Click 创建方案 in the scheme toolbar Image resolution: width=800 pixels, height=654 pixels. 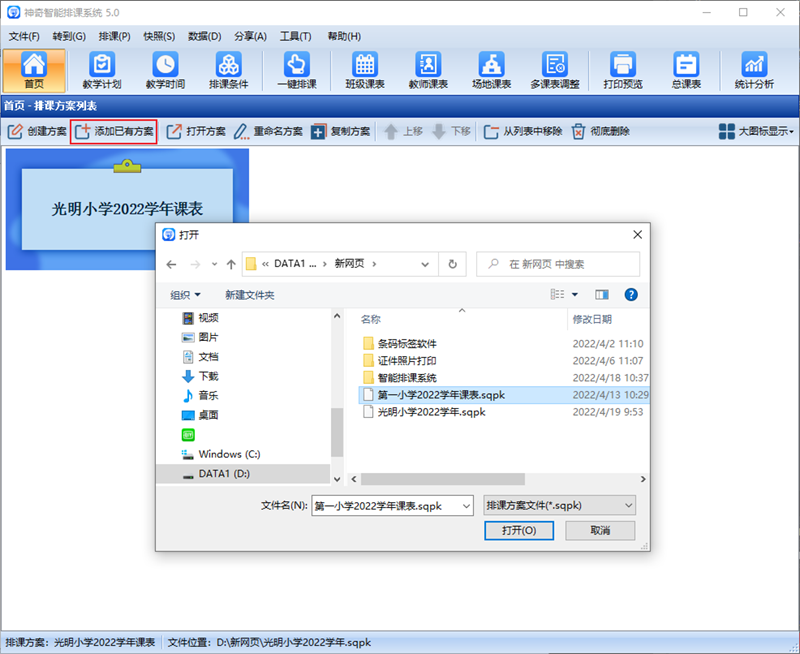coord(37,132)
